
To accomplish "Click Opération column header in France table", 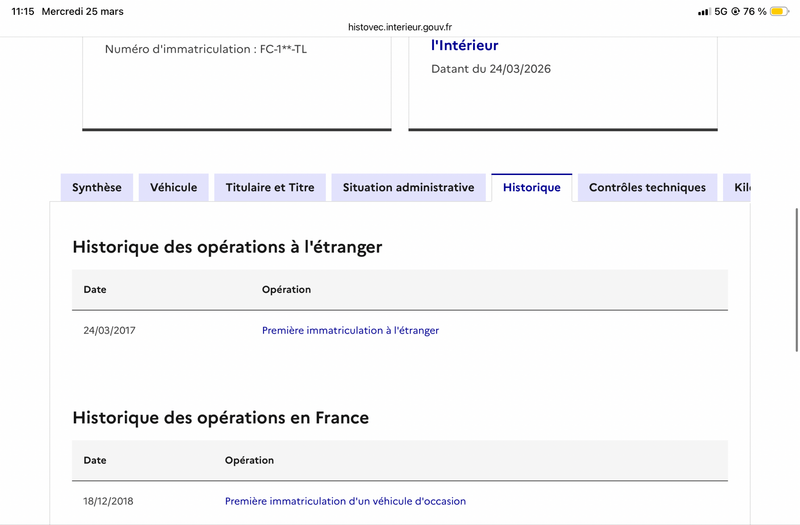I will (x=249, y=461).
